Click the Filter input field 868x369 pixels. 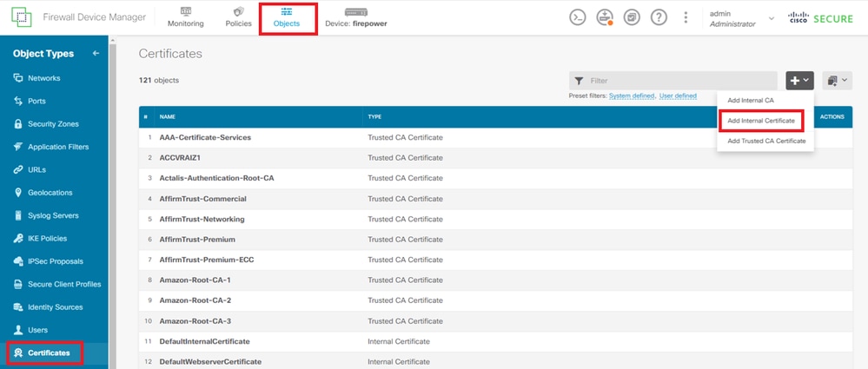coord(673,81)
